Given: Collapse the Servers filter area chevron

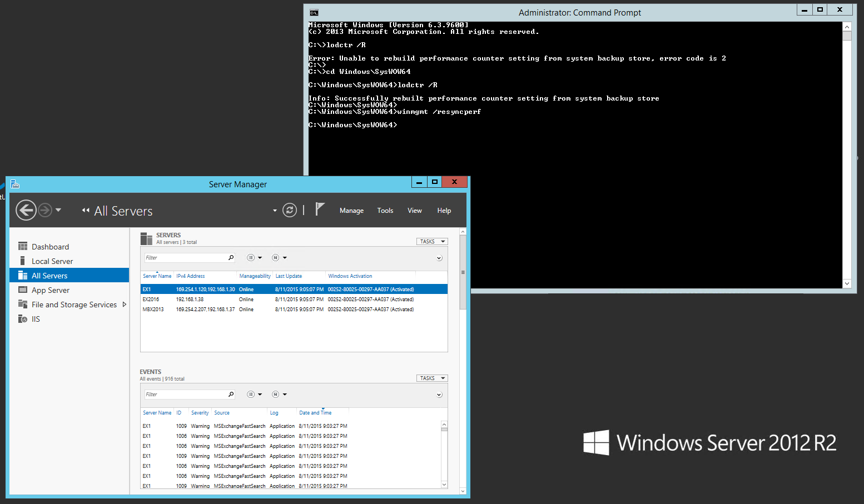Looking at the screenshot, I should [x=439, y=258].
